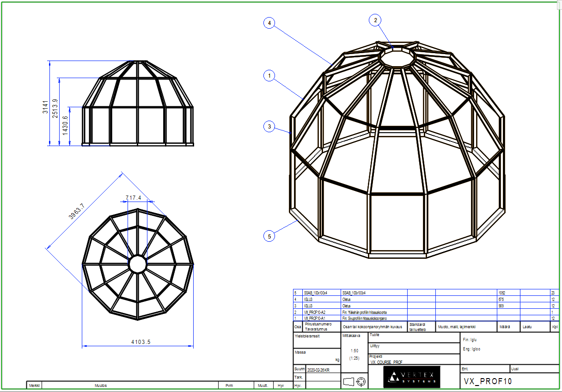Click the Ent. field label

pos(465,369)
